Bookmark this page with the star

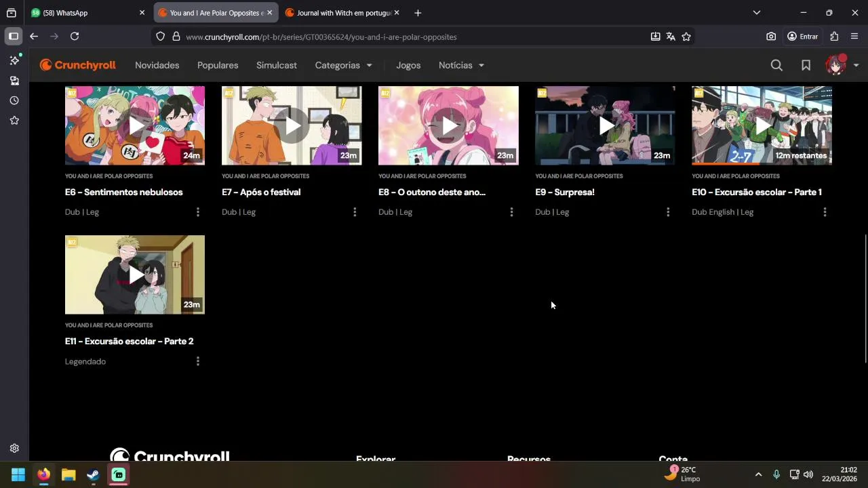(686, 37)
